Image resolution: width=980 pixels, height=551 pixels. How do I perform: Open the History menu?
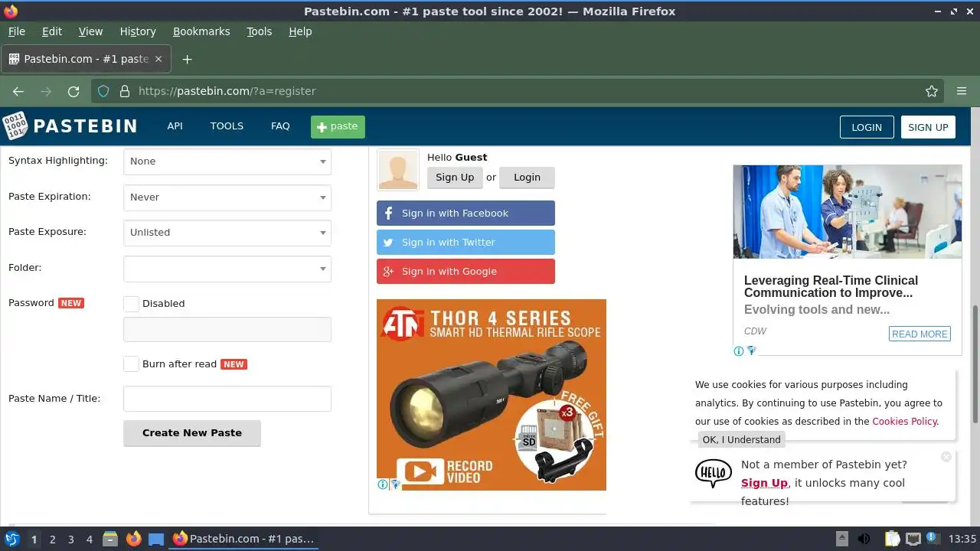(x=138, y=31)
